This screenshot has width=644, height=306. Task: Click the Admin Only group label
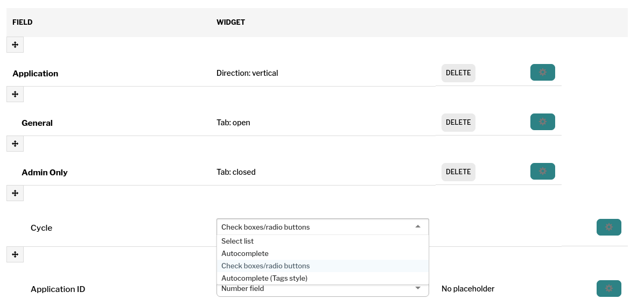[x=44, y=172]
